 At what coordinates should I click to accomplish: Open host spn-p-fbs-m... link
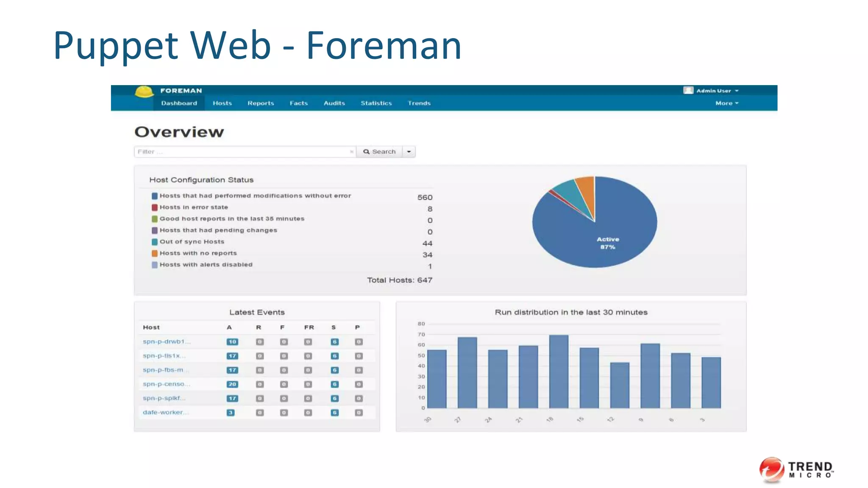pyautogui.click(x=166, y=370)
